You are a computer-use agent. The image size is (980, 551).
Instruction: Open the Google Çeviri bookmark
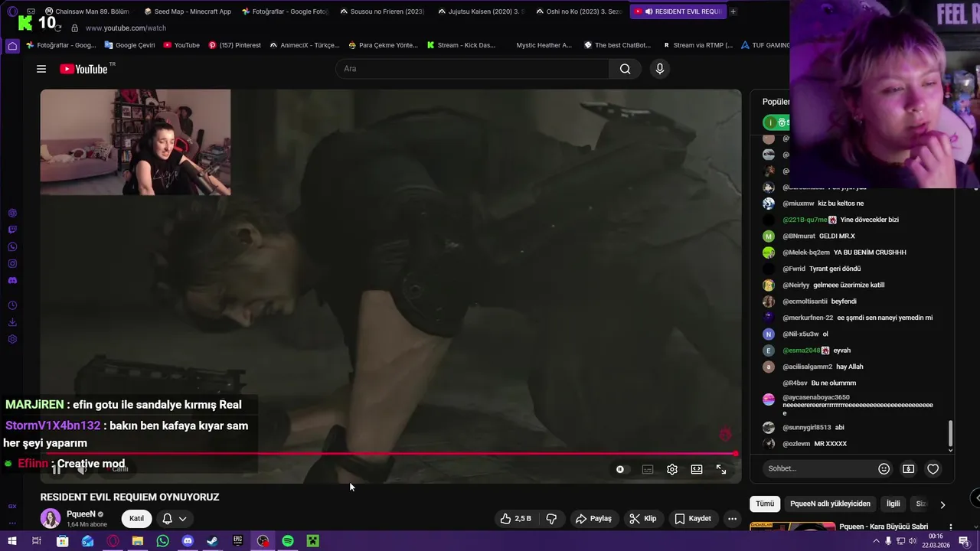coord(130,45)
